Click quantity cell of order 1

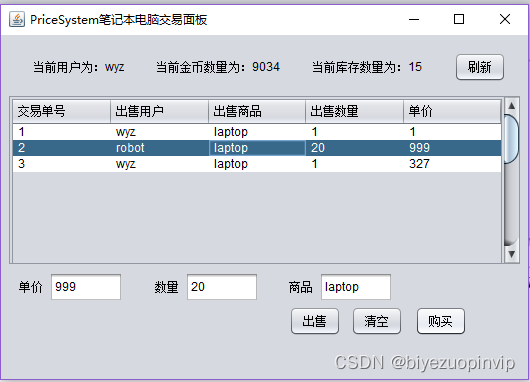pyautogui.click(x=355, y=132)
